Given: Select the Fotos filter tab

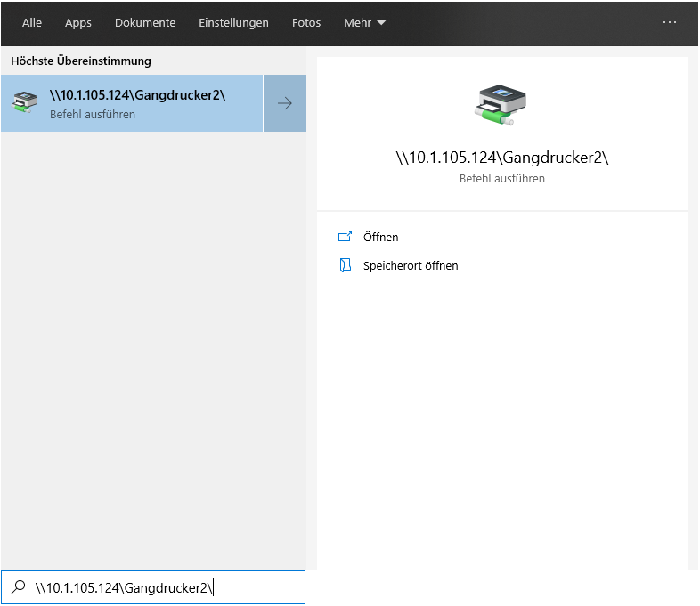Looking at the screenshot, I should 306,23.
